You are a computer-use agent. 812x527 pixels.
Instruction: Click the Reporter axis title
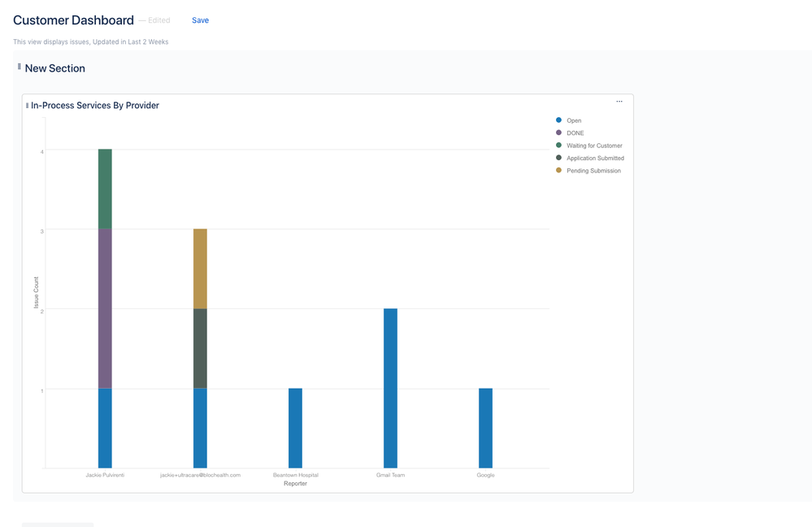tap(295, 483)
